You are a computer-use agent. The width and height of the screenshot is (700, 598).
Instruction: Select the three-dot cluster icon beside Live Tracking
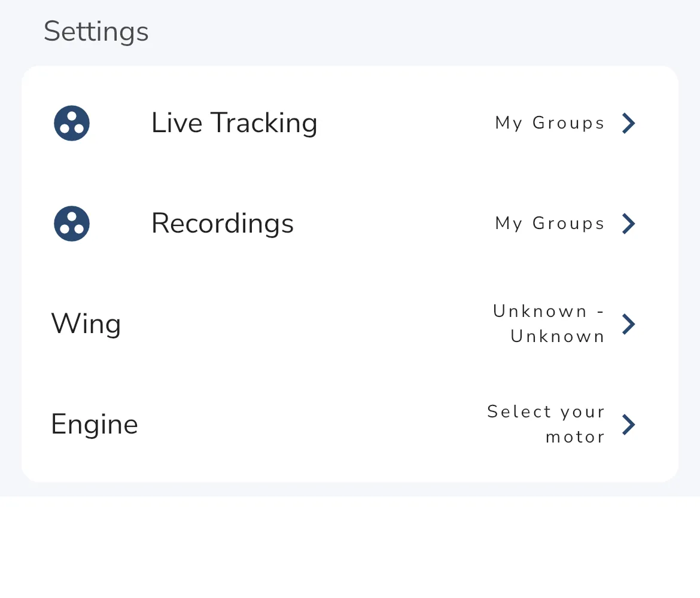[x=71, y=123]
